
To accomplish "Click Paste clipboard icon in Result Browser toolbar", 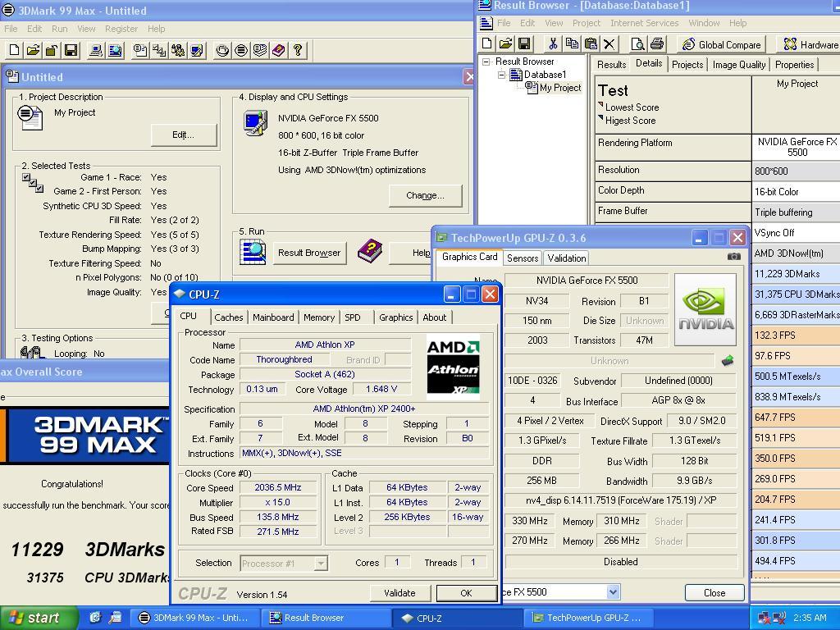I will [x=591, y=44].
